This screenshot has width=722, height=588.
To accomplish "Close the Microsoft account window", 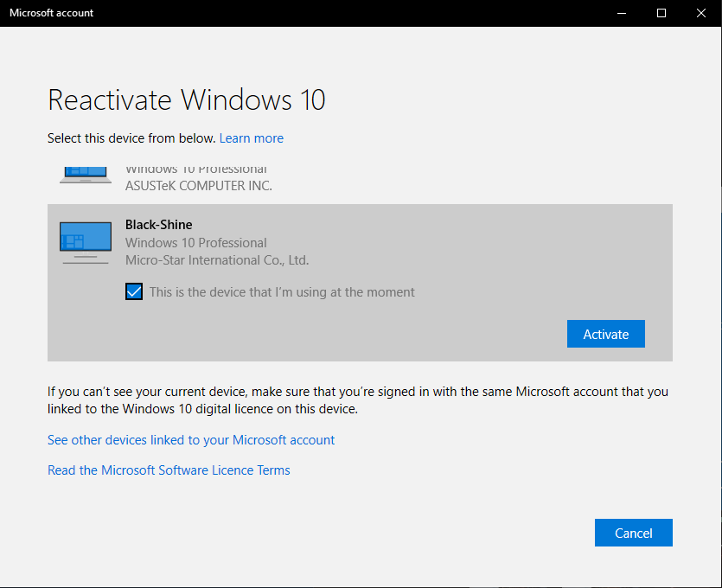I will [701, 13].
